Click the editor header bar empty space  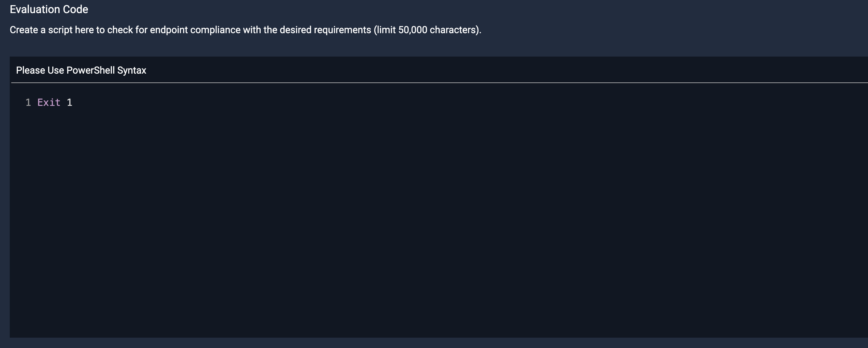[x=472, y=70]
